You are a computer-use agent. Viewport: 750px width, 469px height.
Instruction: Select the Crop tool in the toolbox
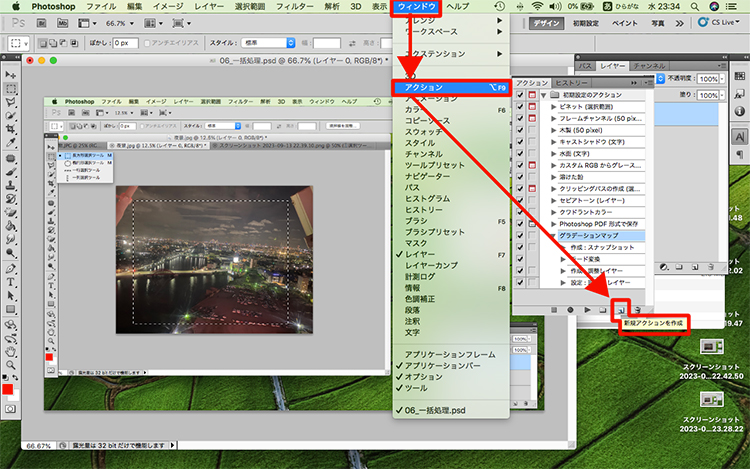[11, 129]
